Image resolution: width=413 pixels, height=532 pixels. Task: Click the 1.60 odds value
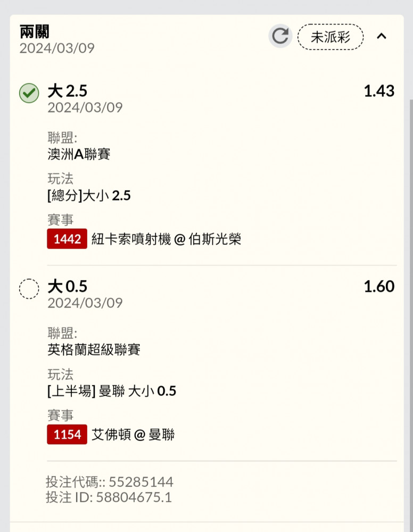point(379,287)
